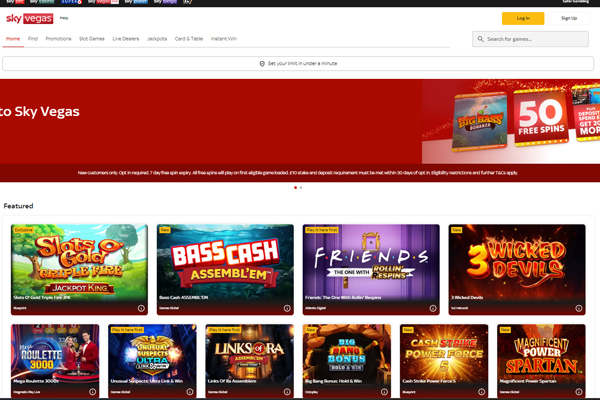This screenshot has height=400, width=600.
Task: Click the magnifying glass search icon
Action: coord(481,39)
